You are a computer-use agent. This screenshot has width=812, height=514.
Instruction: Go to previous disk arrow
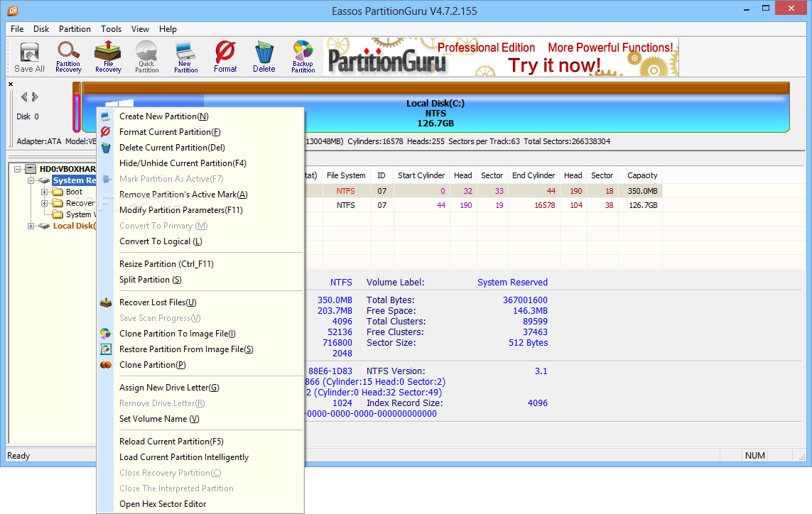tap(24, 97)
